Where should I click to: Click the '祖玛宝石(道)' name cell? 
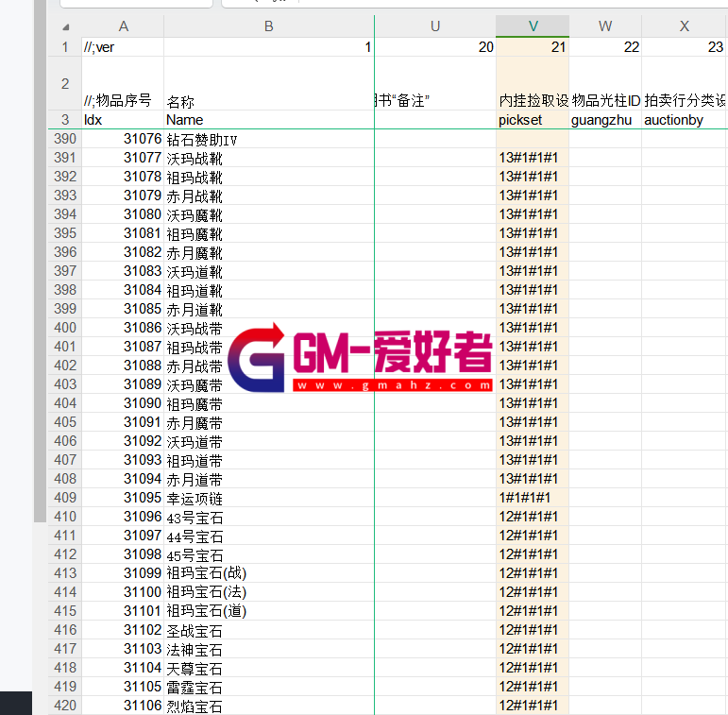coord(269,611)
